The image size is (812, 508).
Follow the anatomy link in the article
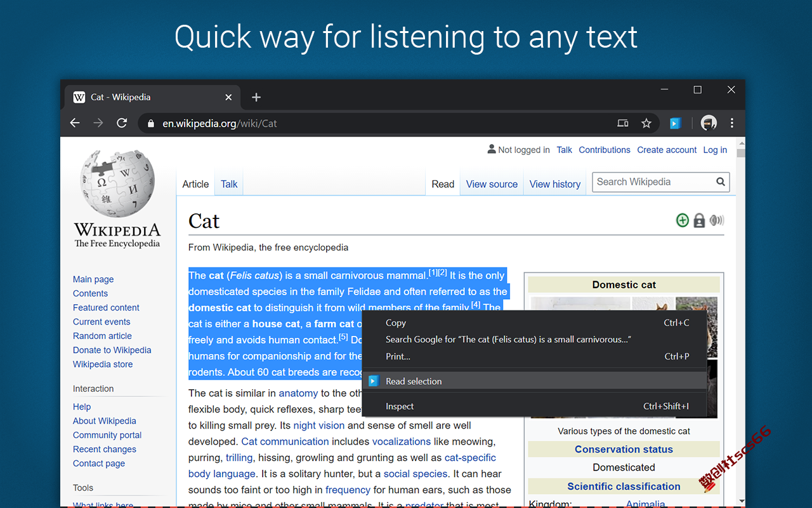298,393
